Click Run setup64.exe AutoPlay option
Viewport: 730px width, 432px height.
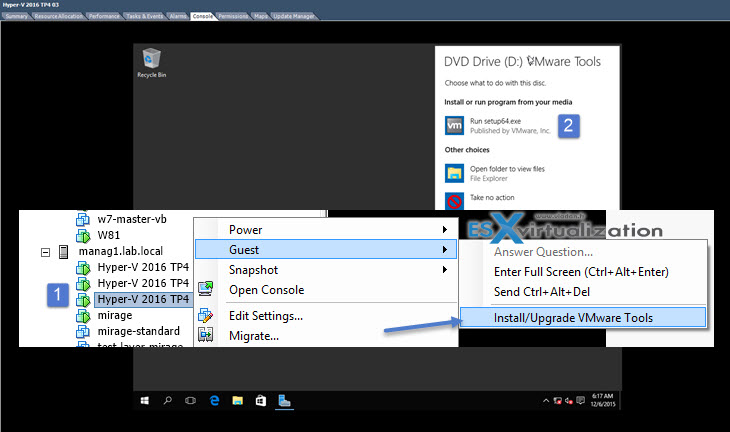pos(498,126)
